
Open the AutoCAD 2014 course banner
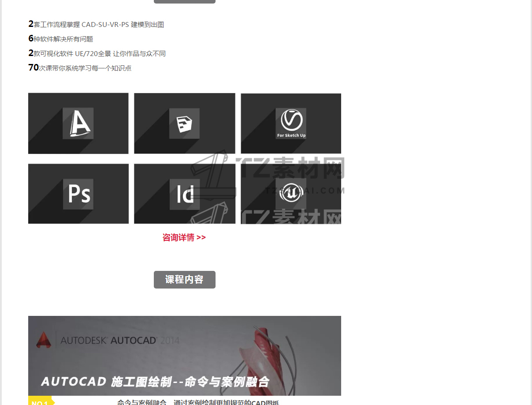click(x=185, y=356)
